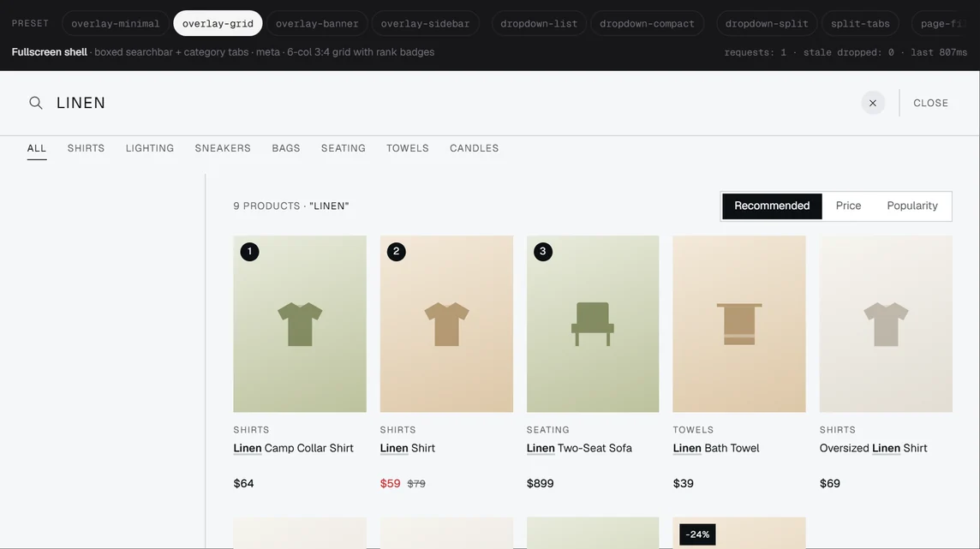Screen dimensions: 980x549
Task: Select the dropdown-split preset
Action: (x=766, y=23)
